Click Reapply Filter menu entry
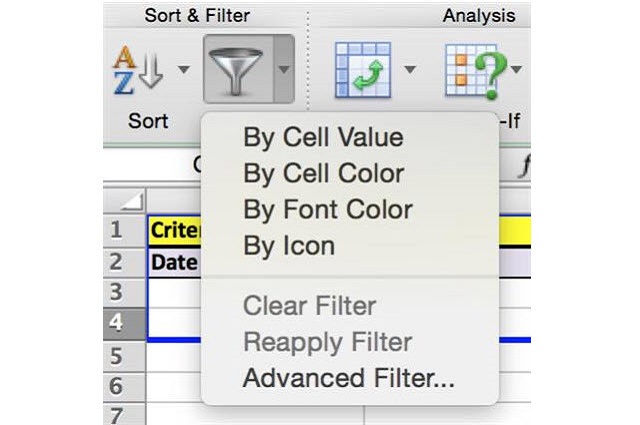 (327, 343)
